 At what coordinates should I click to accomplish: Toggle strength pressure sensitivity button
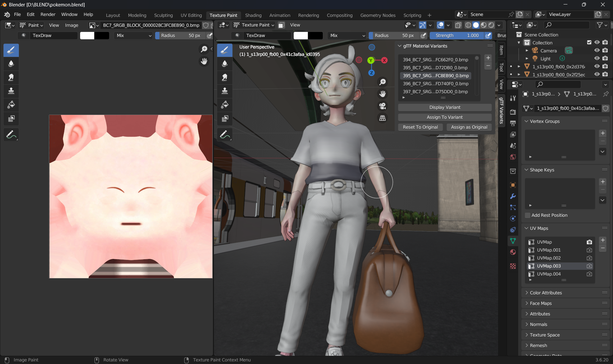(x=488, y=35)
